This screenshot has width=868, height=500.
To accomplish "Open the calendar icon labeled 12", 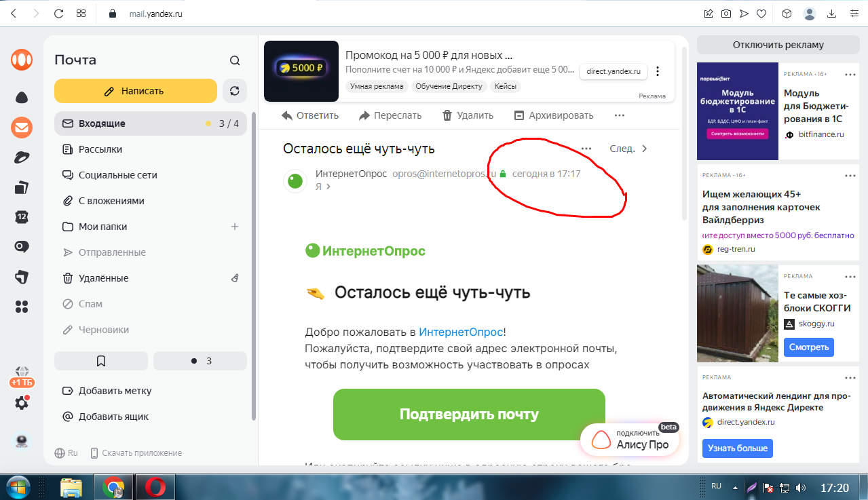I will [22, 216].
